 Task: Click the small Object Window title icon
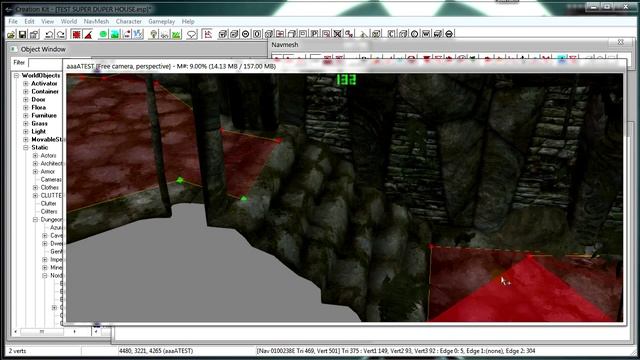point(13,49)
